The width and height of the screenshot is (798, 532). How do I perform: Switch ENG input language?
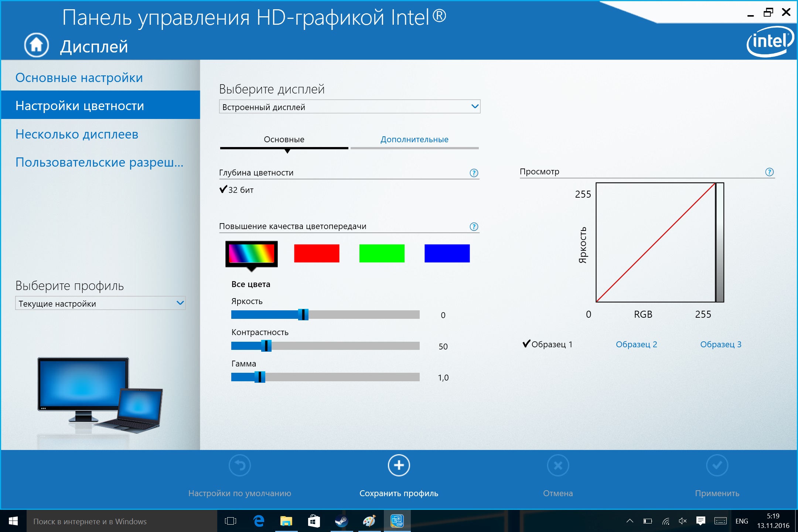click(x=741, y=521)
